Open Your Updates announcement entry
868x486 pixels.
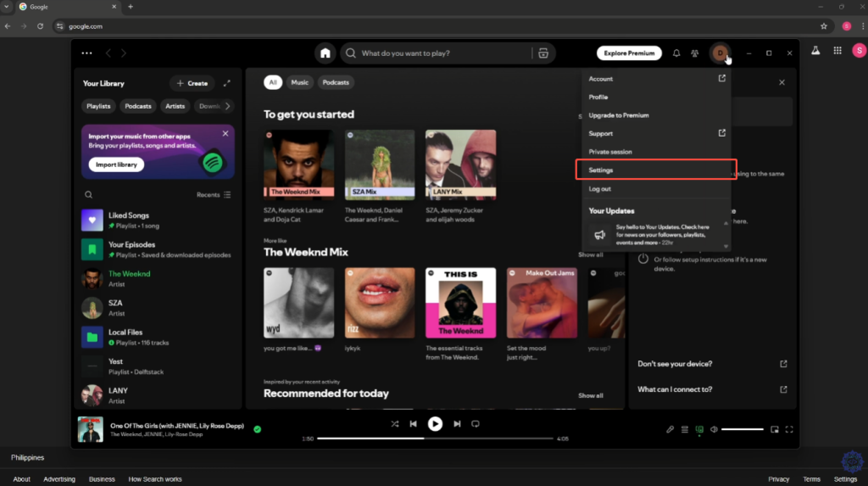(654, 235)
